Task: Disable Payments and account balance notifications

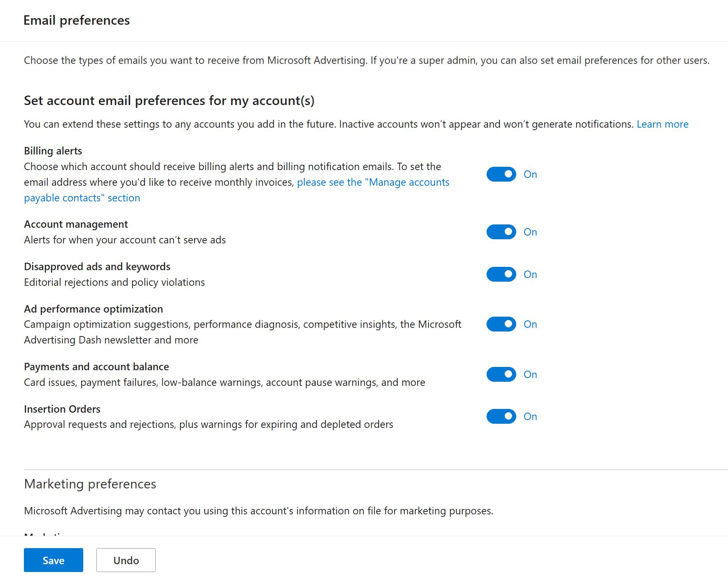Action: pos(500,374)
